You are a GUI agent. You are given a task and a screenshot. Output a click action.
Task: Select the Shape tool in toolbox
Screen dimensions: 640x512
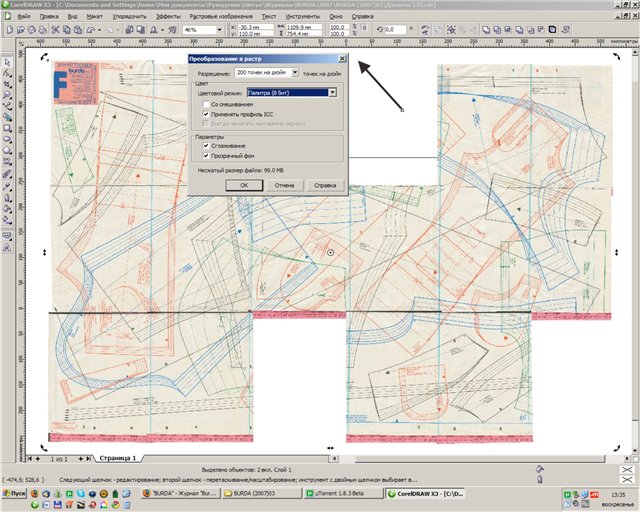point(7,73)
